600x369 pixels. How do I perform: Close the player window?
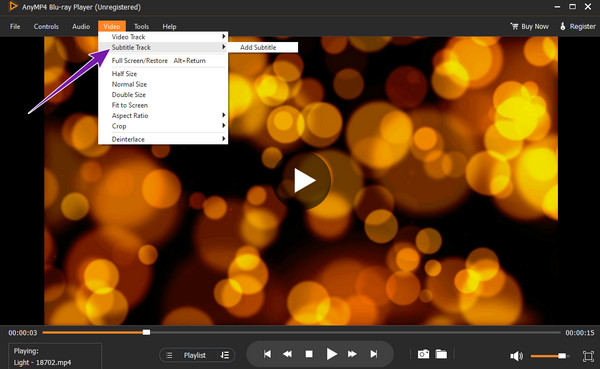pos(588,7)
